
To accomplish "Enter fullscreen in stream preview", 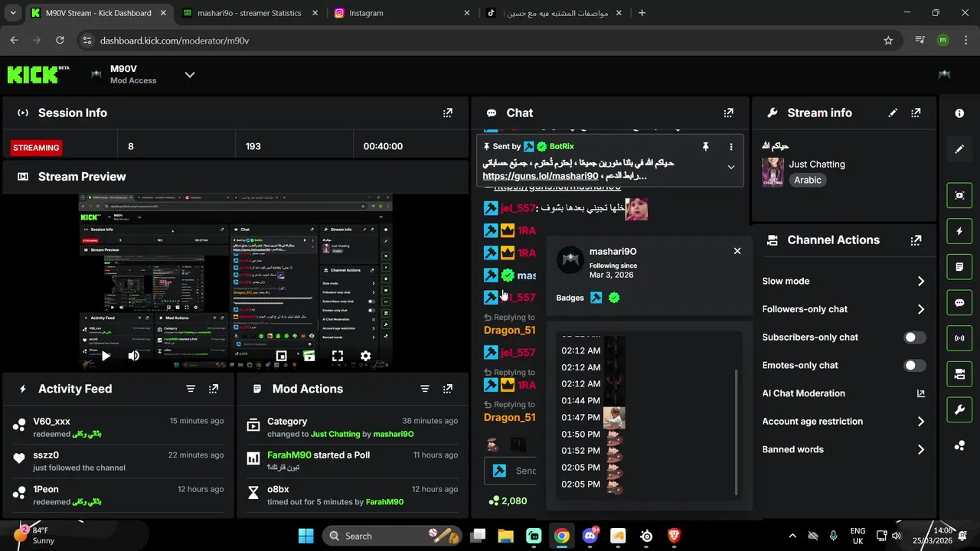I will click(x=338, y=356).
